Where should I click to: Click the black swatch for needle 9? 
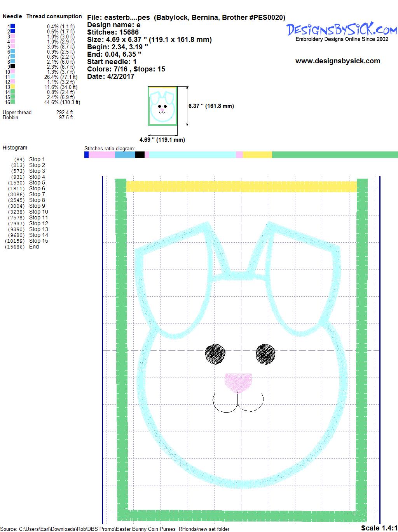[x=13, y=66]
